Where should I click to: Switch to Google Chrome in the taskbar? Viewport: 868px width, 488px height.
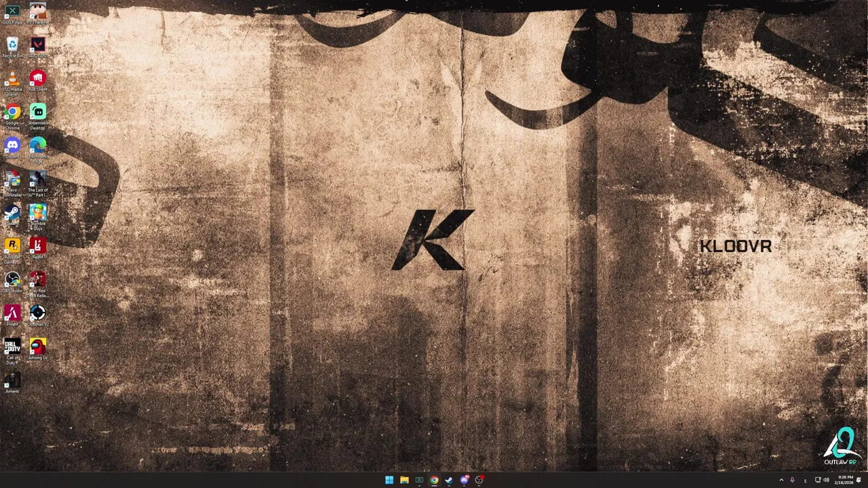tap(434, 480)
